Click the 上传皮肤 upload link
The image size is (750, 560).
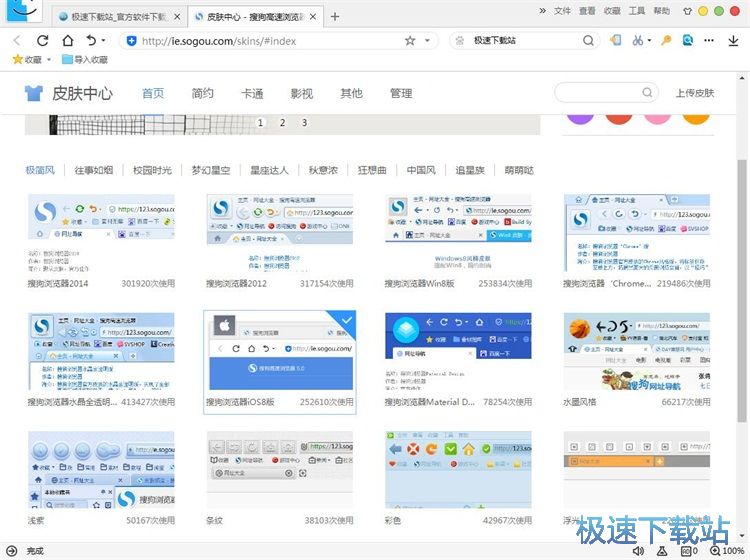pos(695,93)
